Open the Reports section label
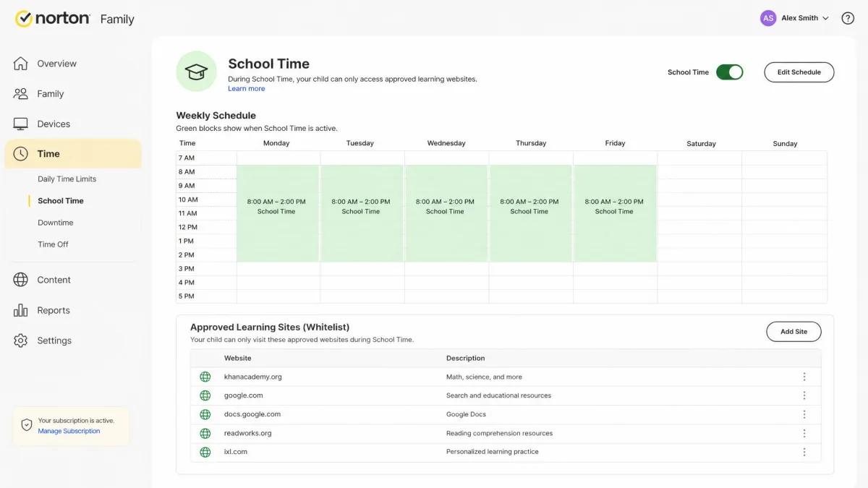 (54, 310)
